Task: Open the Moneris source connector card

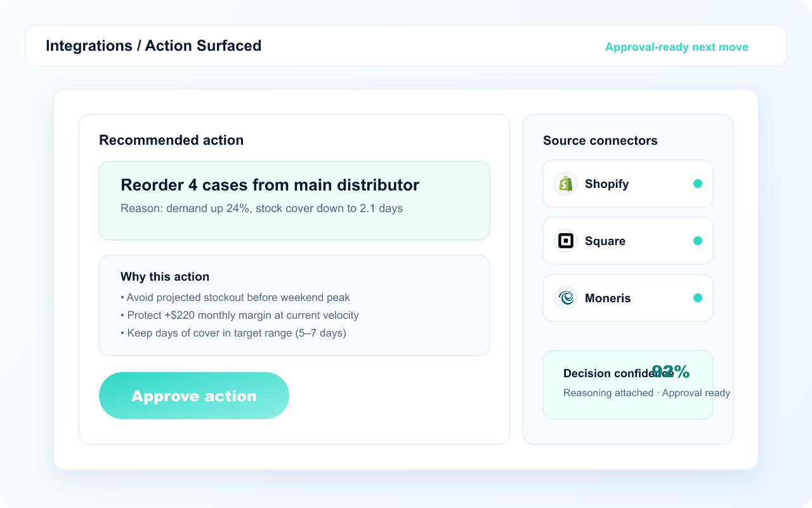Action: pos(627,298)
